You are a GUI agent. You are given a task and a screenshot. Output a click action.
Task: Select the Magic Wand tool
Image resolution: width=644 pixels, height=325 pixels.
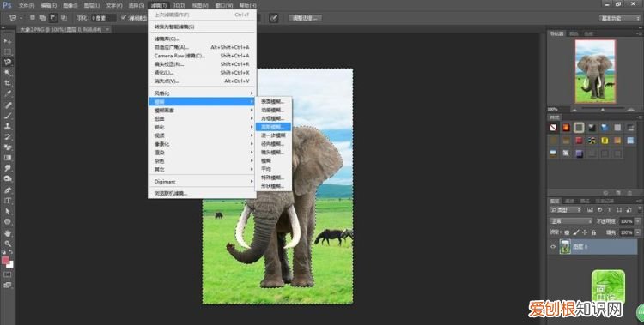point(8,73)
